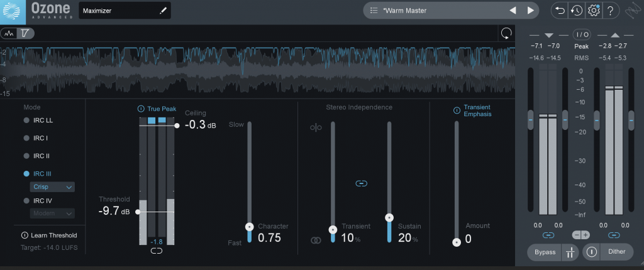This screenshot has width=644, height=270.
Task: Click the left input gain fader
Action: 530,120
